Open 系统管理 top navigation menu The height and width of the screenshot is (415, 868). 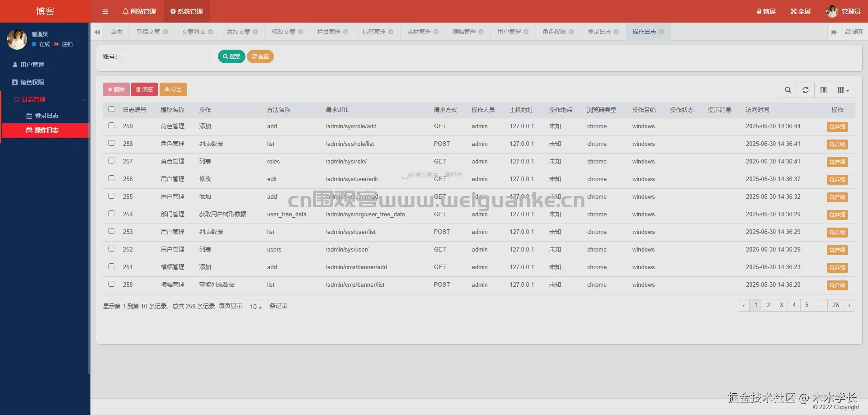pos(186,12)
